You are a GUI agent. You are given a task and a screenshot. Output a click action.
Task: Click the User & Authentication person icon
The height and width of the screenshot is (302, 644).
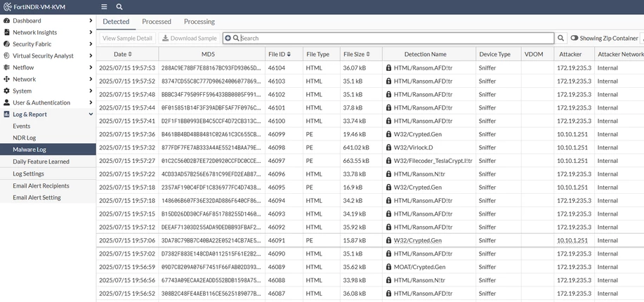6,103
